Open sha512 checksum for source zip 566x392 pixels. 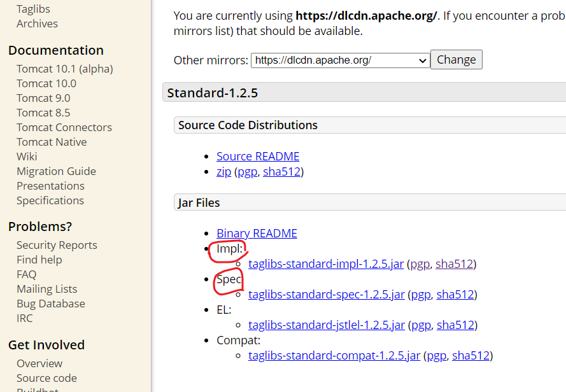point(281,172)
